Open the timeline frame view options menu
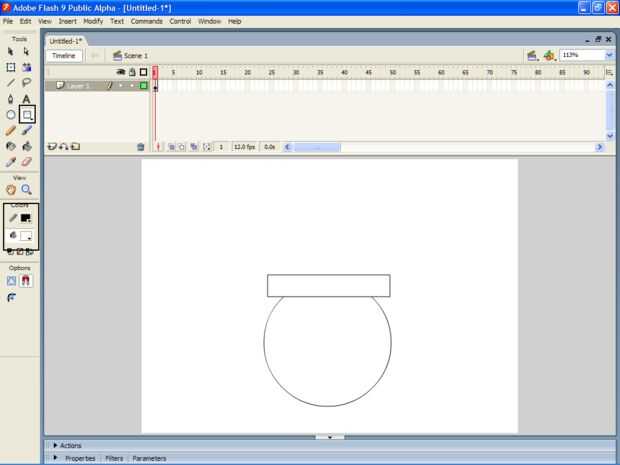This screenshot has height=465, width=620. point(609,72)
